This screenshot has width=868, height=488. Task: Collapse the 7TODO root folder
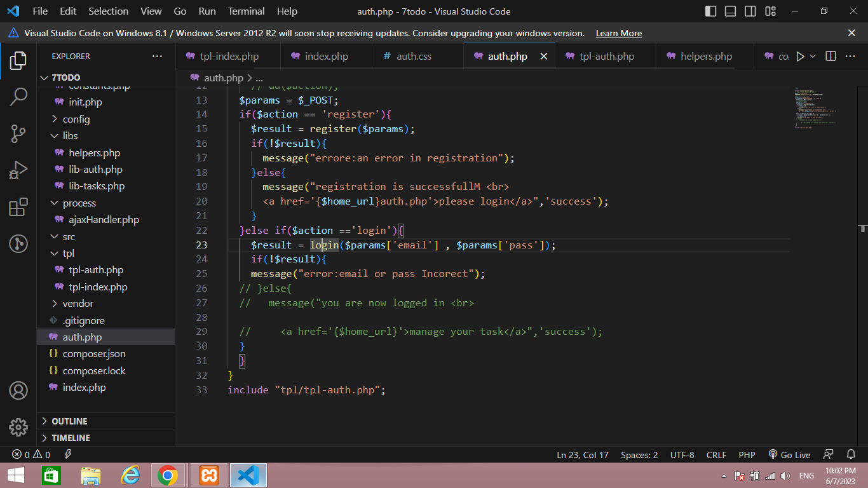click(x=105, y=78)
